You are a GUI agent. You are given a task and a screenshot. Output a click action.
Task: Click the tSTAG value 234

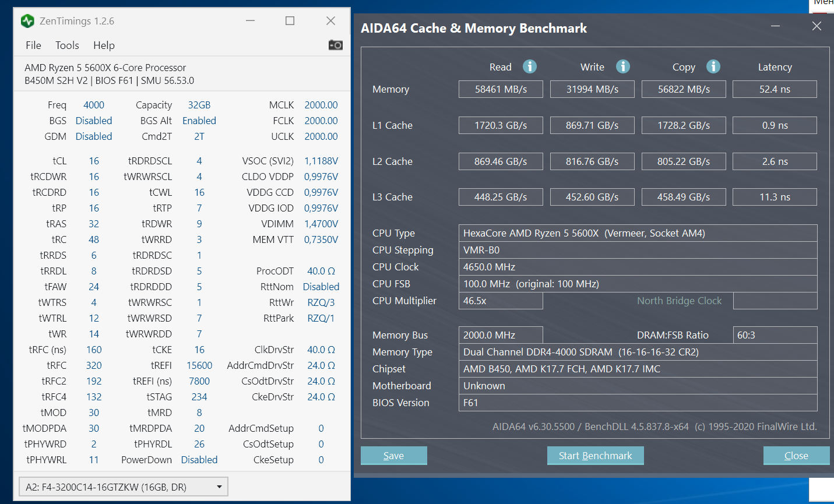pyautogui.click(x=199, y=397)
